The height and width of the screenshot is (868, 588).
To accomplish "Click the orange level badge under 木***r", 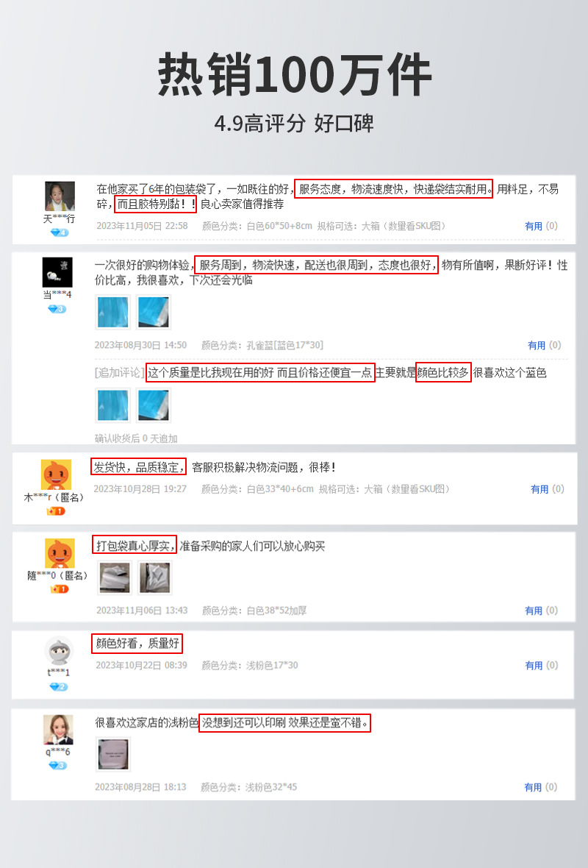I will pyautogui.click(x=56, y=511).
